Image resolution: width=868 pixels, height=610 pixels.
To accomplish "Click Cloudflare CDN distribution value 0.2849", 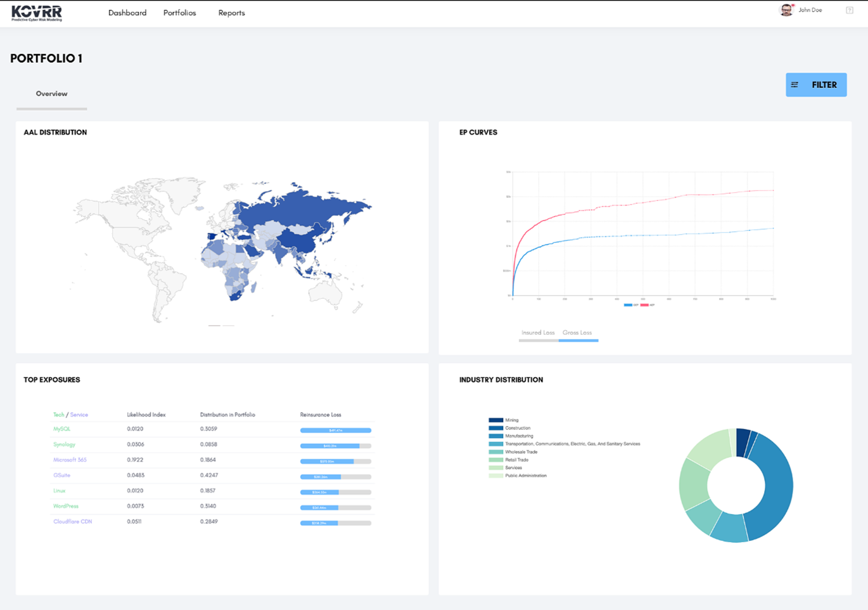I will [x=209, y=521].
